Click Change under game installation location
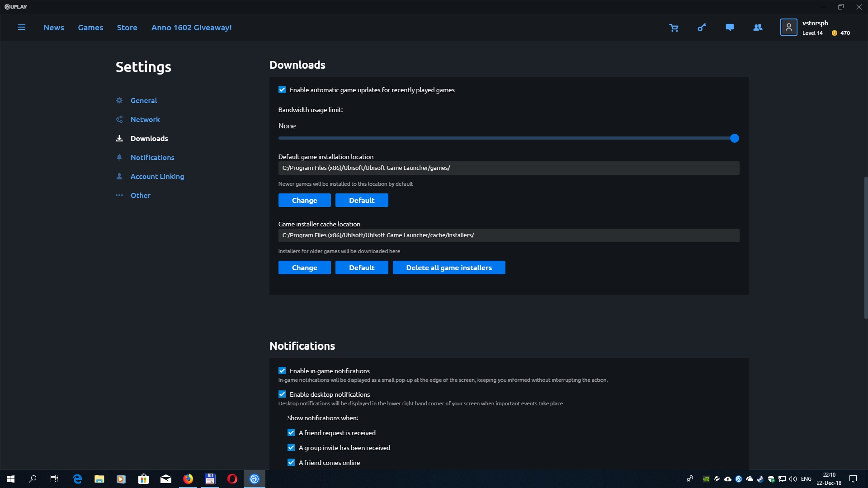 (x=304, y=200)
